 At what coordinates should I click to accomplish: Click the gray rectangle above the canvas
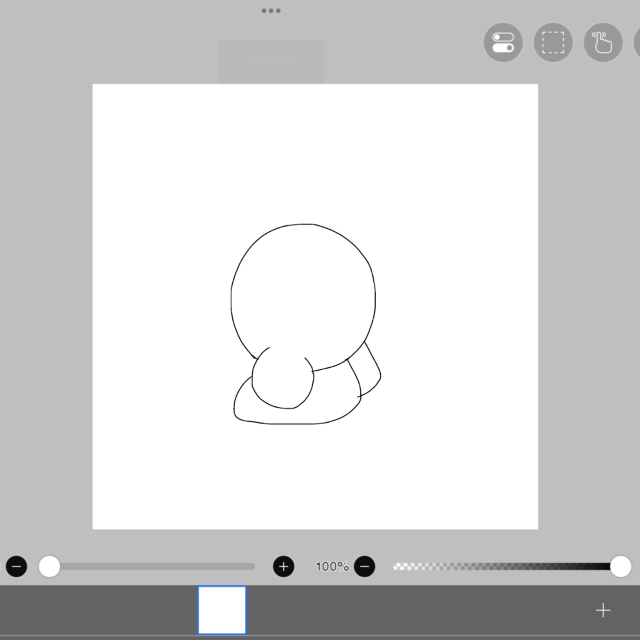point(271,61)
